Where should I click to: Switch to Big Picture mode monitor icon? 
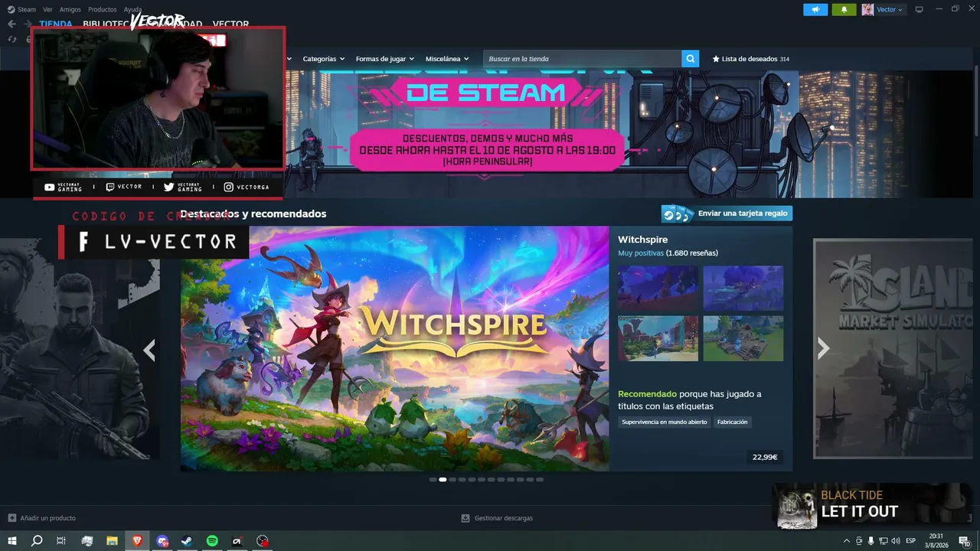pyautogui.click(x=920, y=10)
